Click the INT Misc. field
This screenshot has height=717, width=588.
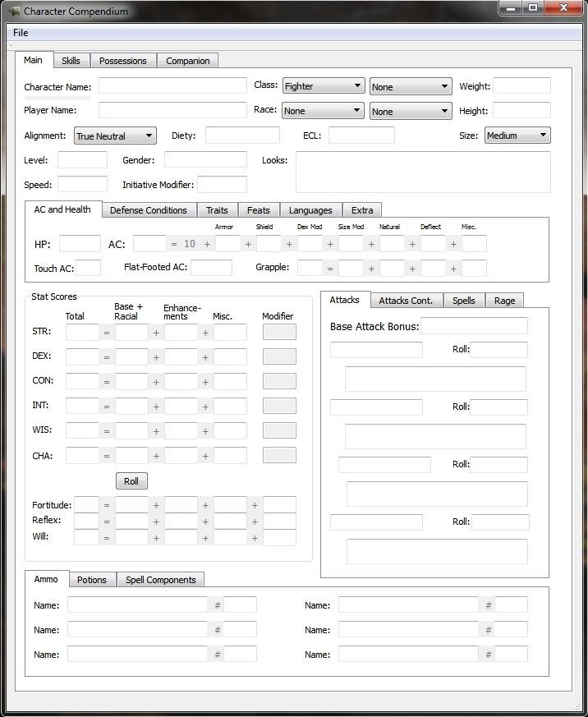pos(231,407)
